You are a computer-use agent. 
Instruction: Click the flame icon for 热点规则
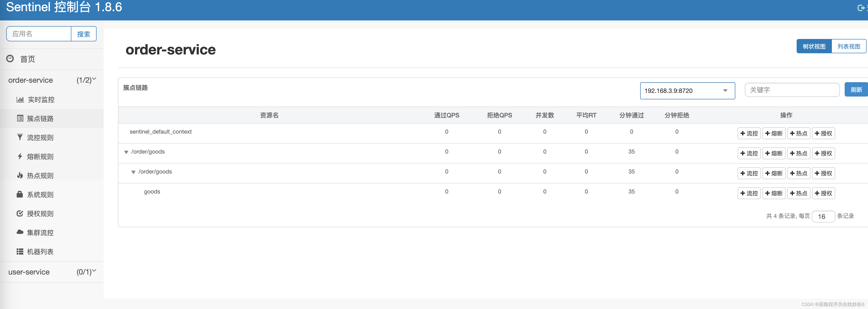pyautogui.click(x=20, y=175)
